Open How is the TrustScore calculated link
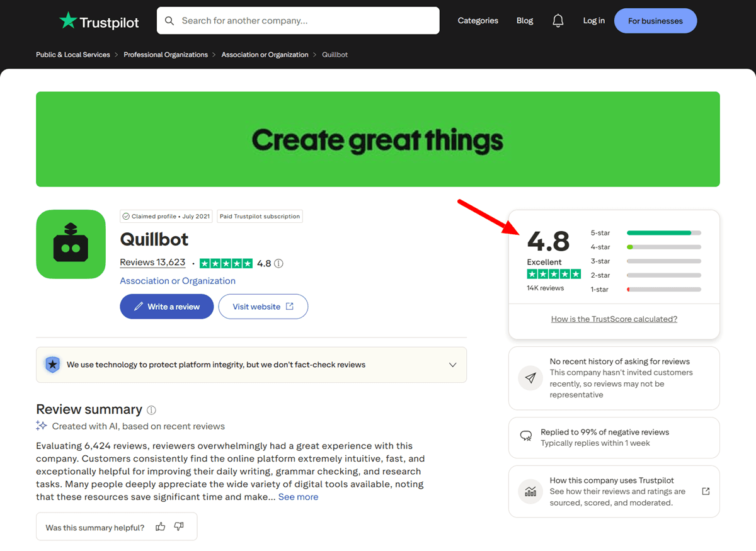Image resolution: width=756 pixels, height=551 pixels. (x=614, y=319)
